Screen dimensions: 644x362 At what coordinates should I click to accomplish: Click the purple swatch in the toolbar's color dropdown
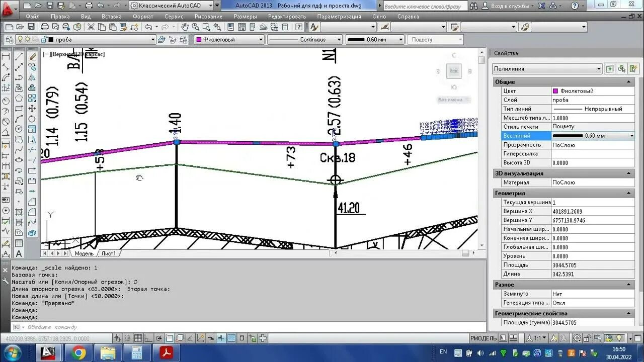point(199,39)
